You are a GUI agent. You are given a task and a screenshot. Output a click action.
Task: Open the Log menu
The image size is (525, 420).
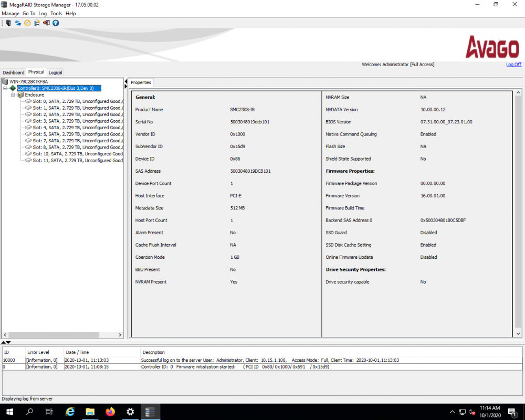(43, 14)
